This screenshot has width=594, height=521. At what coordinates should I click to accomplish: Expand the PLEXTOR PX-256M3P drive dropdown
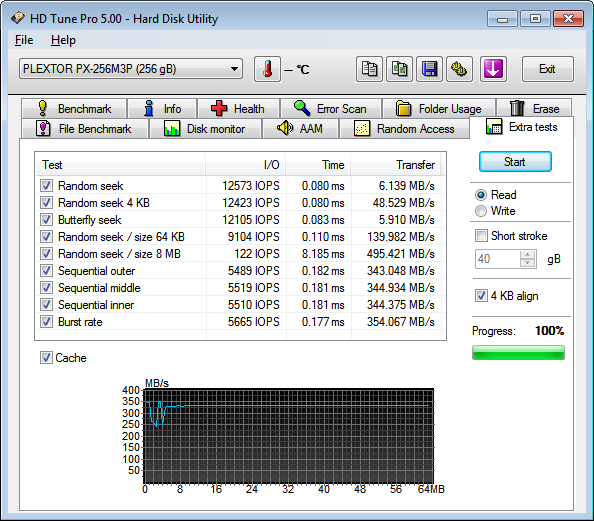(131, 69)
